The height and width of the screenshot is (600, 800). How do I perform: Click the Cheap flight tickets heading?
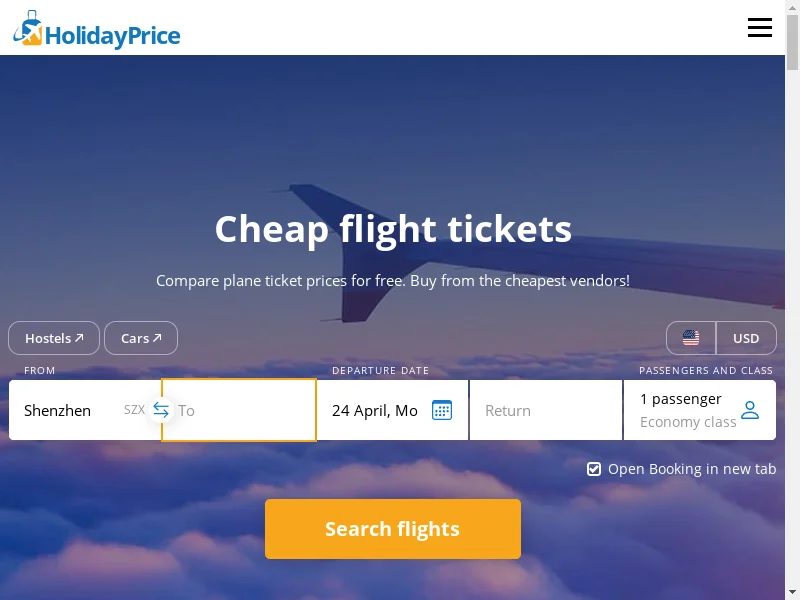(393, 229)
